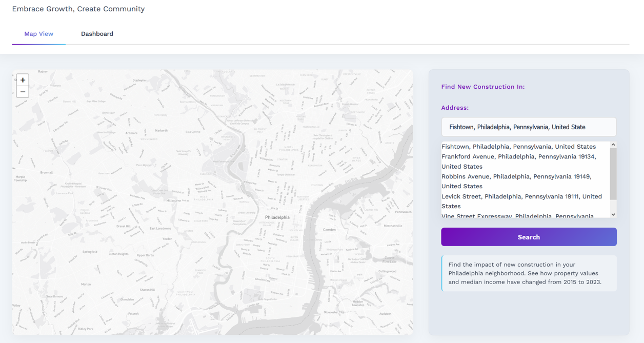Image resolution: width=644 pixels, height=343 pixels.
Task: Click suggestion list scroll down arrow
Action: point(613,214)
